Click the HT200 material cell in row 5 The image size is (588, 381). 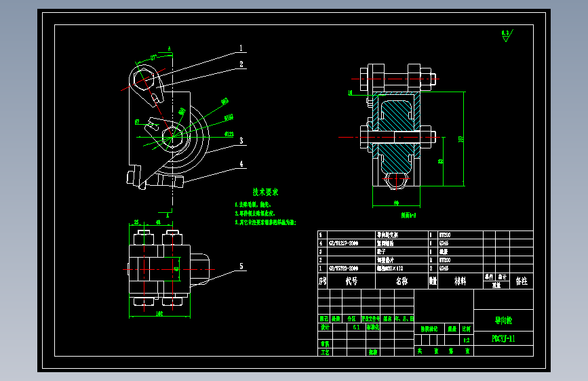point(445,235)
